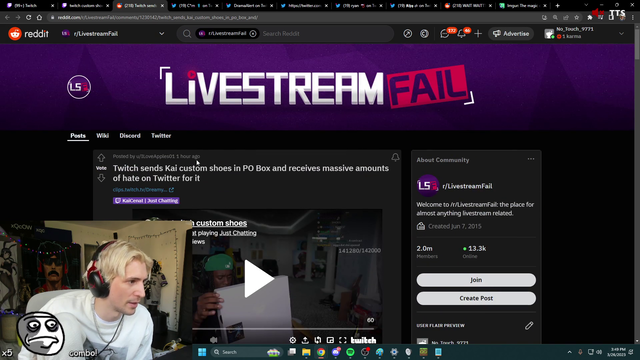Open poster's user profile link
Viewport: 640px width, 360px height.
point(155,156)
